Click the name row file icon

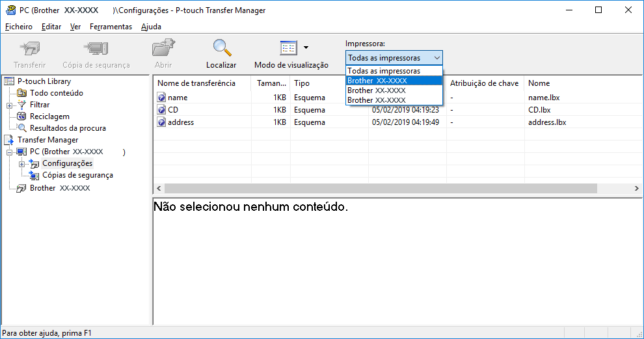[x=161, y=98]
